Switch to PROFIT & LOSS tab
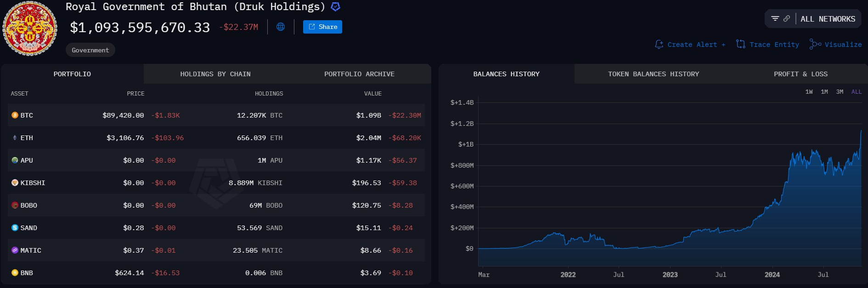The width and height of the screenshot is (868, 288). tap(800, 74)
